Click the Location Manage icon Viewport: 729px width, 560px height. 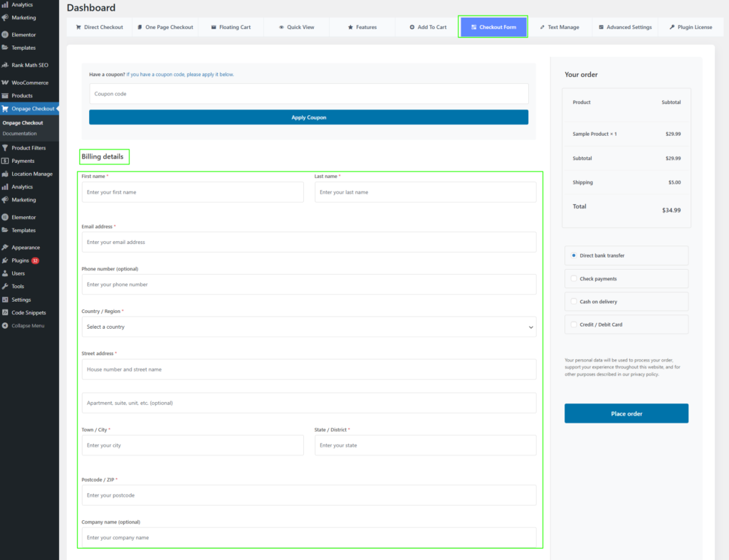[6, 174]
